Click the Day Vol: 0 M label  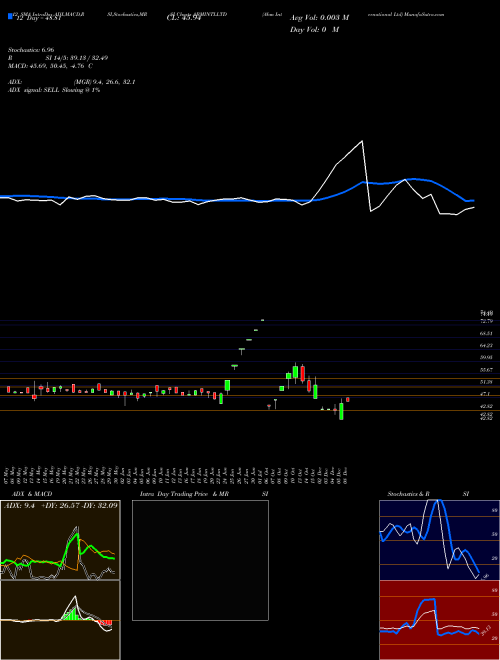314,30
